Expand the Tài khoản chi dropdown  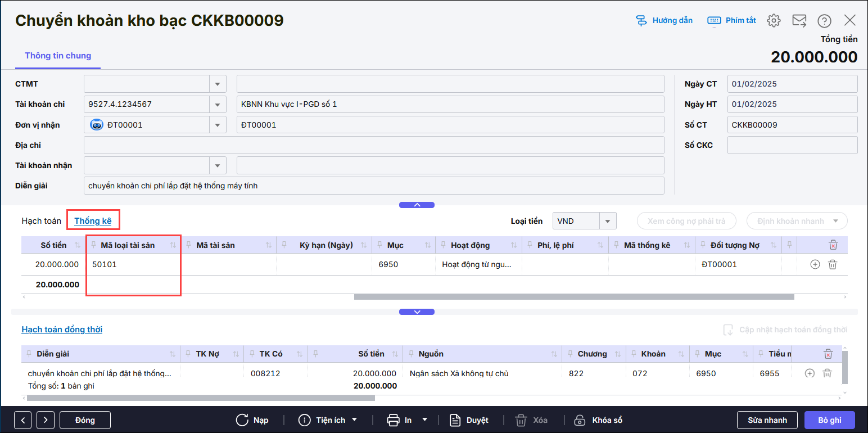click(217, 104)
